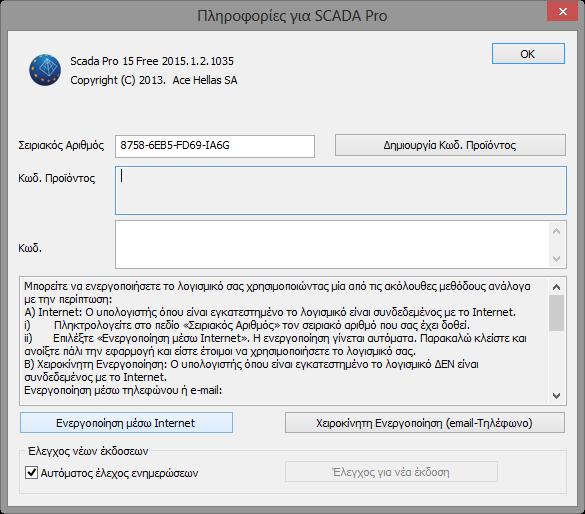Click the line starting A) Internet: in instructions

pos(270,312)
